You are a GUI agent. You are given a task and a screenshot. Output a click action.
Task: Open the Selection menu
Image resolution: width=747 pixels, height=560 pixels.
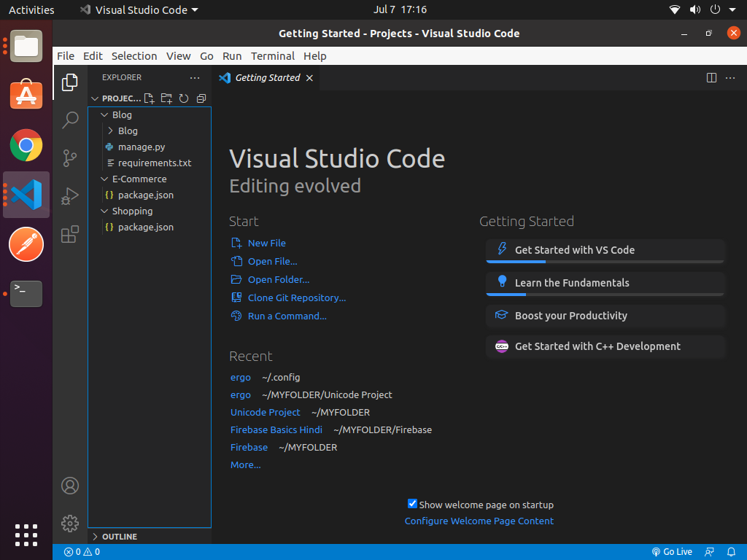pos(134,56)
